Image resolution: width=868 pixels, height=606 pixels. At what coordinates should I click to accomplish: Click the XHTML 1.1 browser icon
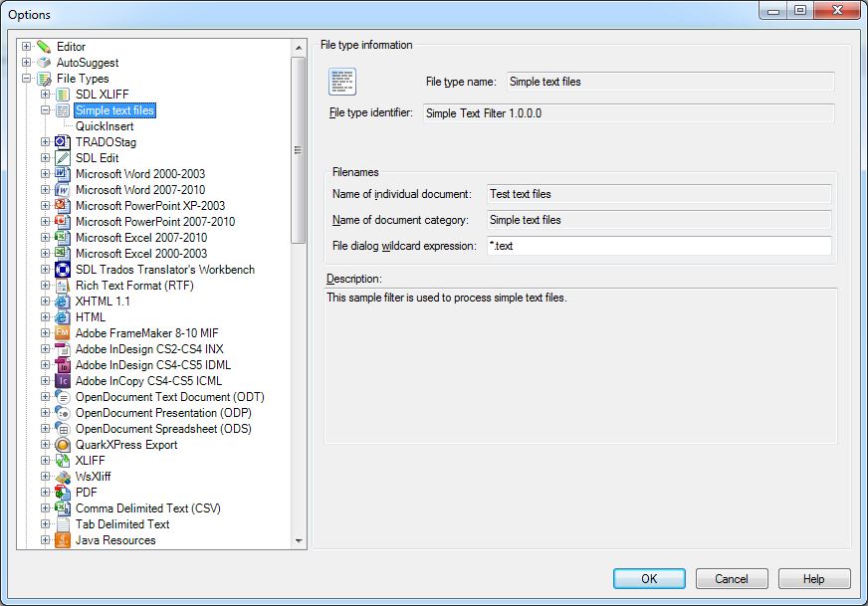[63, 302]
